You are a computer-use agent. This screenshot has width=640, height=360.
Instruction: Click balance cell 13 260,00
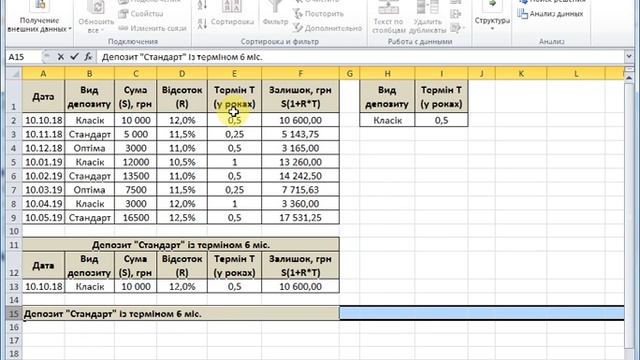coord(300,162)
